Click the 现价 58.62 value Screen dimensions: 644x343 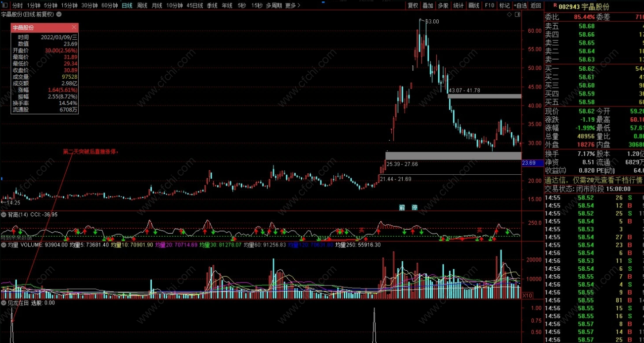coord(586,111)
